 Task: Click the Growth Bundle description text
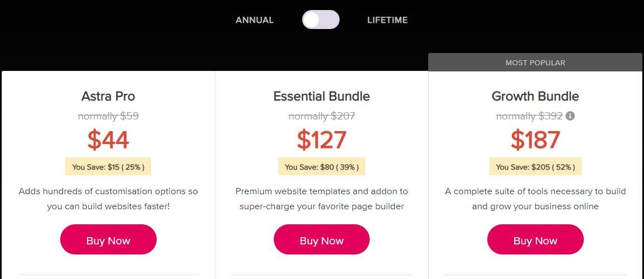535,199
